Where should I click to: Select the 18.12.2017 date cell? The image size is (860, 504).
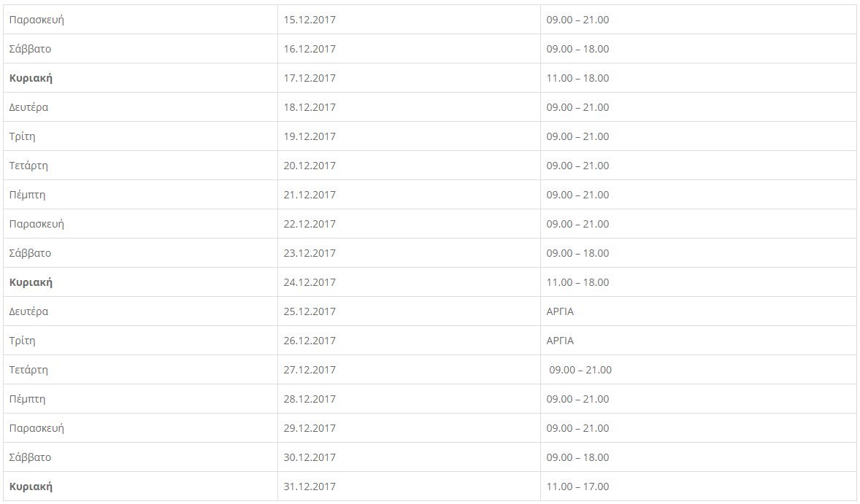click(x=310, y=107)
